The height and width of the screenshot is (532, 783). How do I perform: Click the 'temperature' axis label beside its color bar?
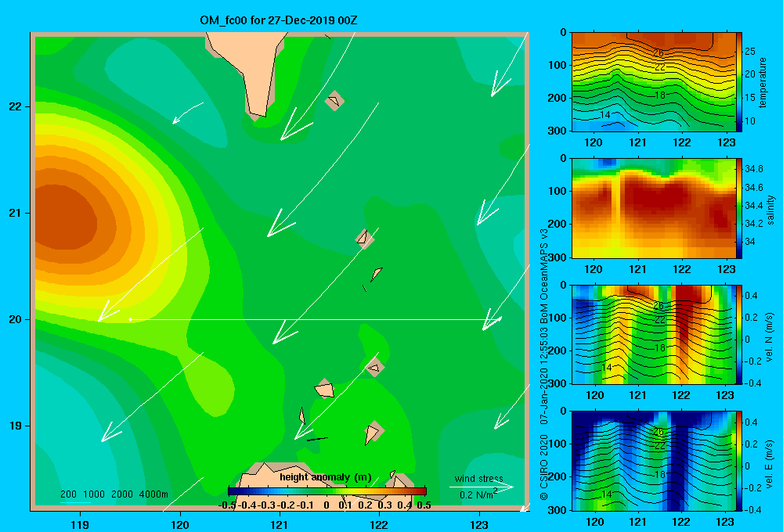763,82
